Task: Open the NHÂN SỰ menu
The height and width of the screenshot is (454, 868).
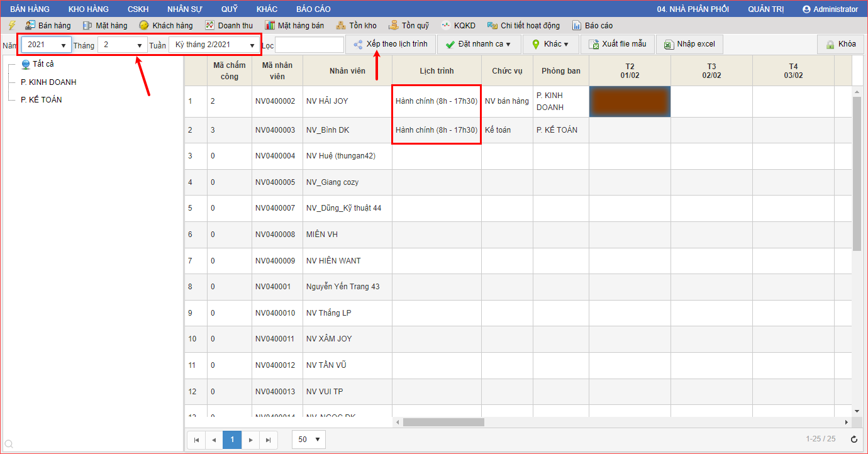Action: tap(185, 9)
